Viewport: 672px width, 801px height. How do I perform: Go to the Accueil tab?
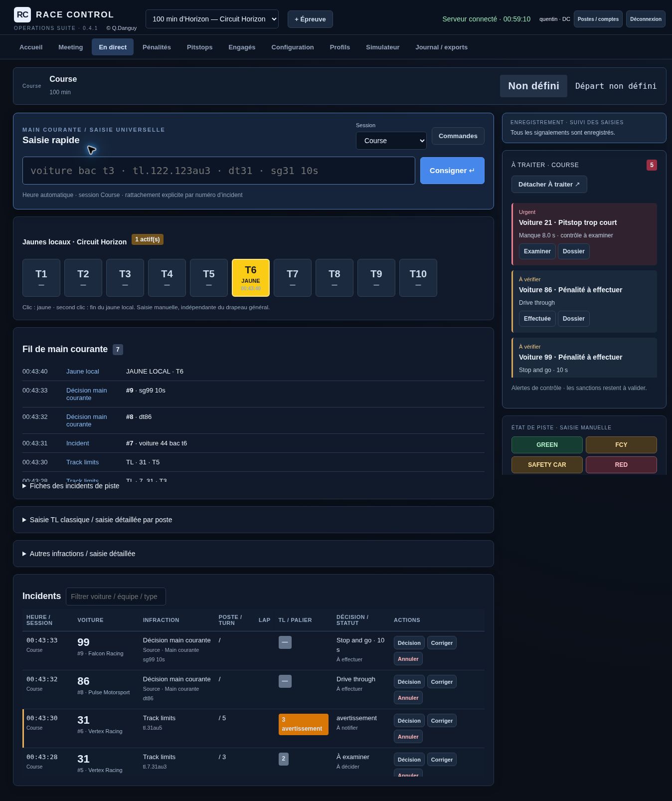(x=31, y=47)
